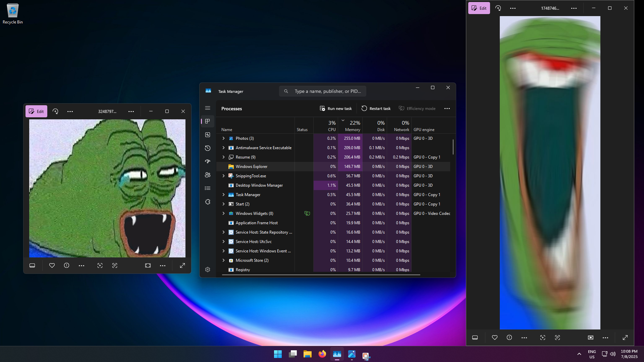
Task: Expand the Start (2) process group
Action: [x=223, y=204]
